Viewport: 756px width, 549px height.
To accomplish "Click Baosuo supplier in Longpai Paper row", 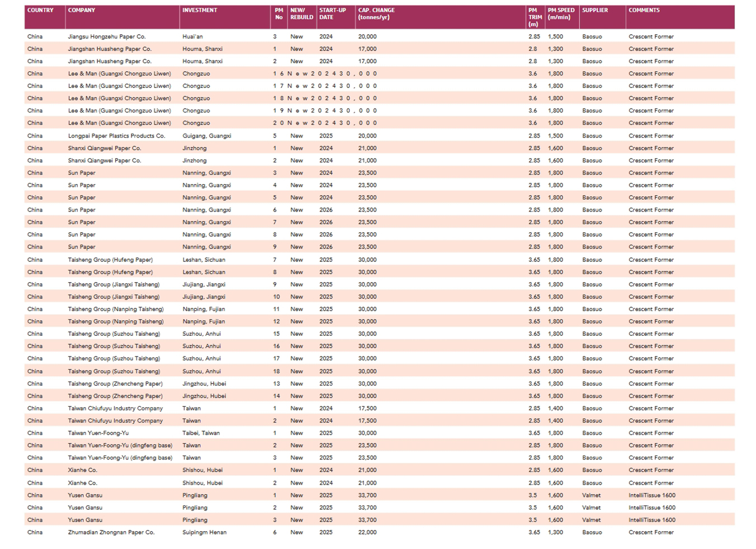I will pyautogui.click(x=592, y=135).
